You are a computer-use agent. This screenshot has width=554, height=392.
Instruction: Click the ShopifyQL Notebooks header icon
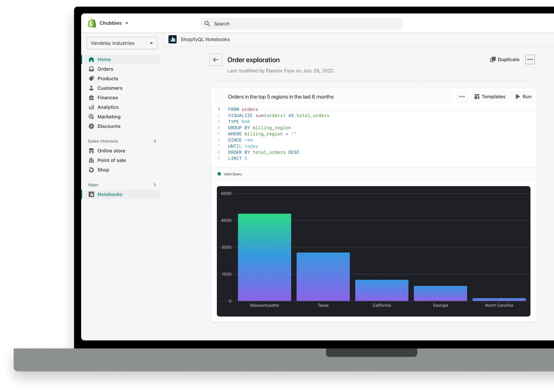pos(173,39)
